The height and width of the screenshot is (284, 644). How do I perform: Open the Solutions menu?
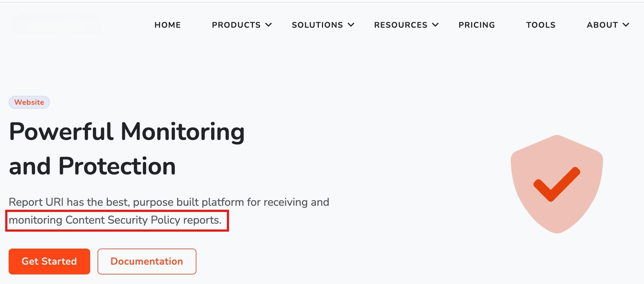(x=317, y=25)
